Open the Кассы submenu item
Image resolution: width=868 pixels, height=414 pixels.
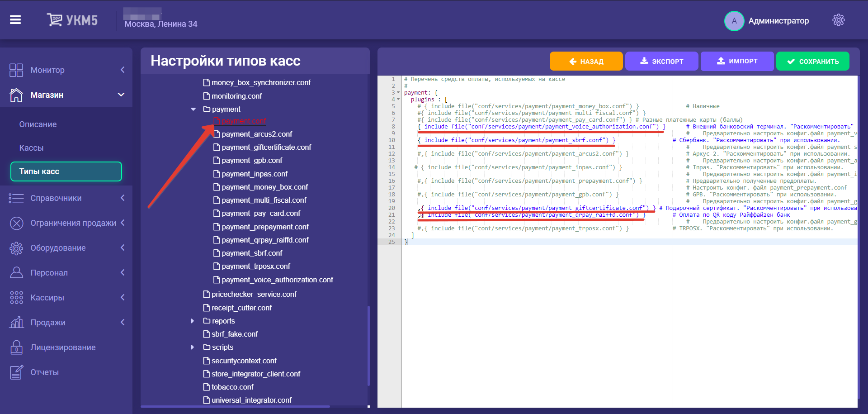(31, 148)
